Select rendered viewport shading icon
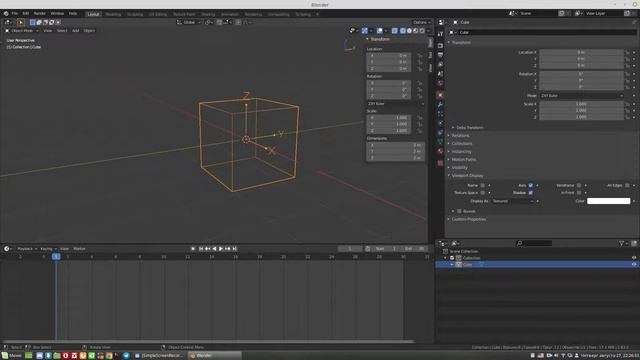640x360 pixels. coord(422,31)
